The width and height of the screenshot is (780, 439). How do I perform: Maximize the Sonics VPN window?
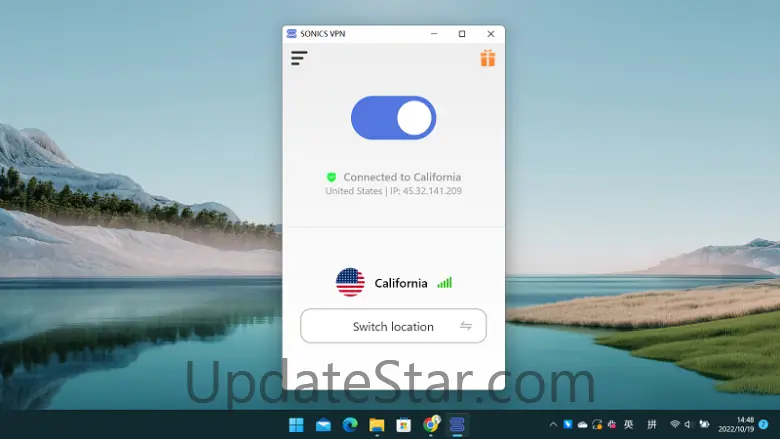coord(462,33)
